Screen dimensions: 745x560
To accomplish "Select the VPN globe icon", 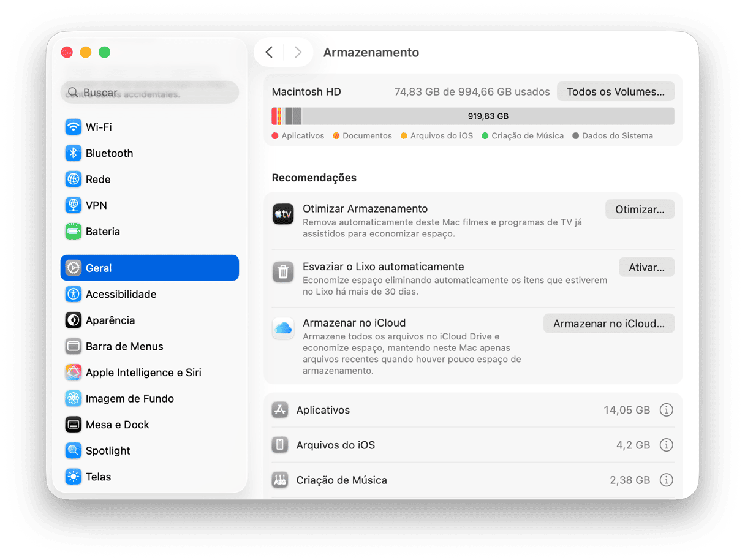I will click(x=74, y=205).
